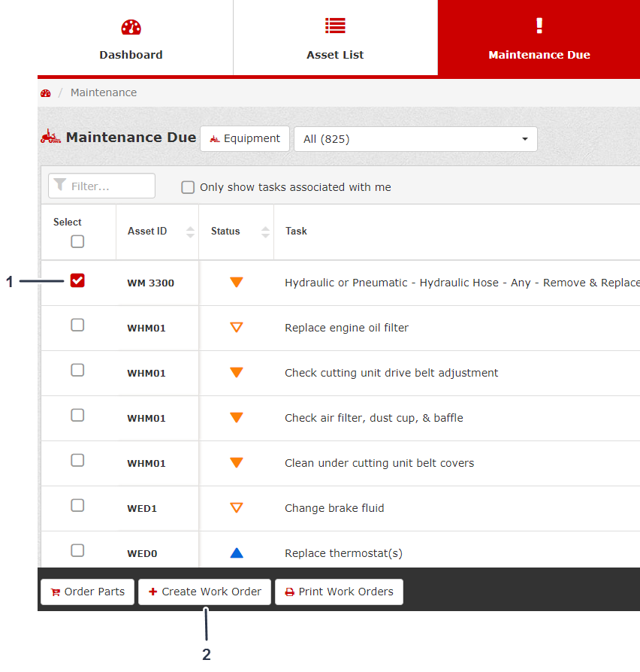Image resolution: width=640 pixels, height=672 pixels.
Task: Click the Order Parts button
Action: point(88,592)
